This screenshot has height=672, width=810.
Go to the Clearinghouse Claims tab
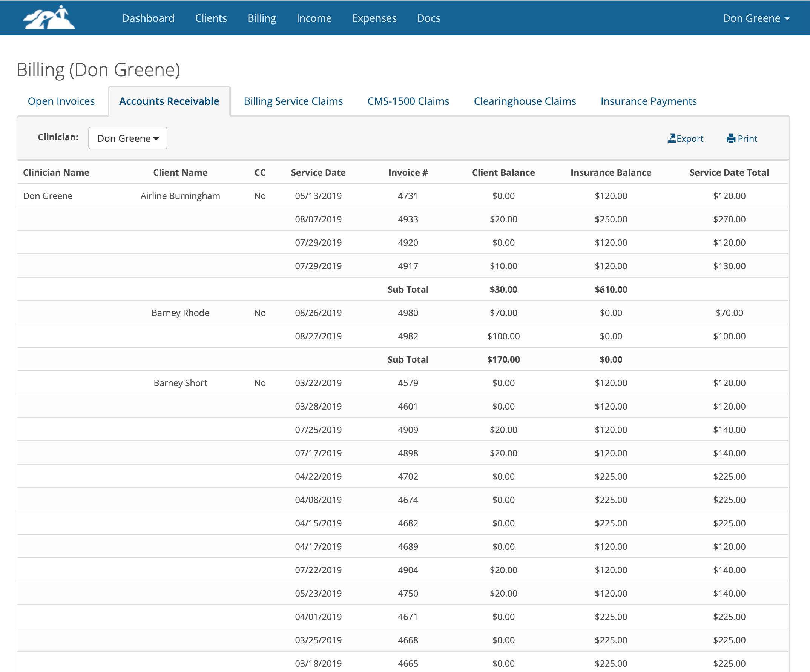[x=524, y=101]
